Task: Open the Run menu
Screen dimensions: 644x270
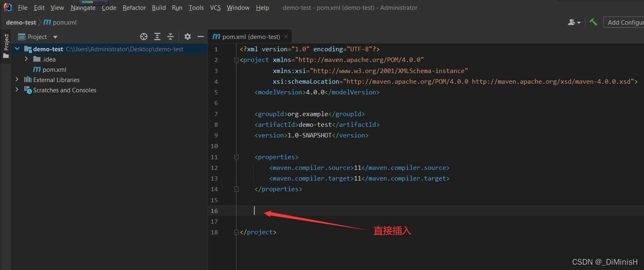Action: click(x=177, y=8)
